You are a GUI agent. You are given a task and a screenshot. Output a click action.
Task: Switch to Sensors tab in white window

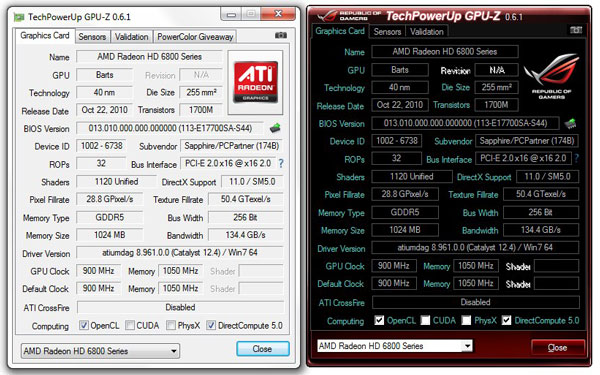(x=92, y=37)
